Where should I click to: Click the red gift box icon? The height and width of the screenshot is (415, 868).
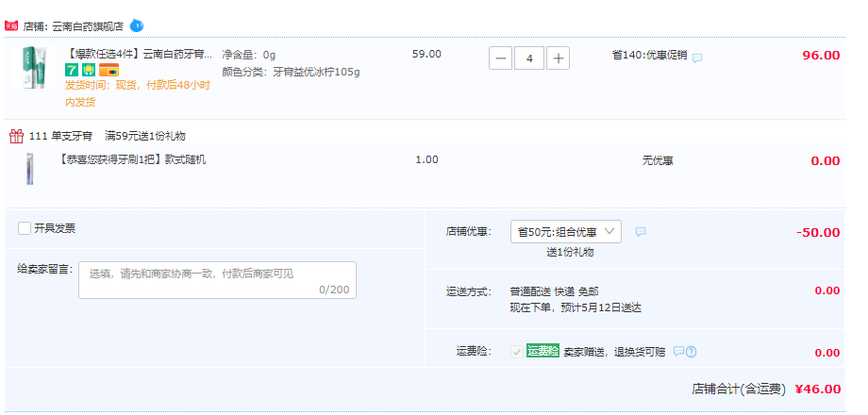point(17,136)
